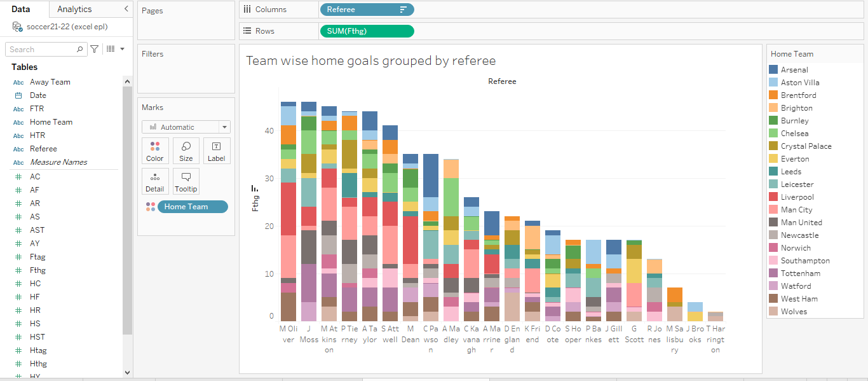Click the SUM(Fthg) pill on Rows
This screenshot has width=868, height=381.
tap(367, 31)
